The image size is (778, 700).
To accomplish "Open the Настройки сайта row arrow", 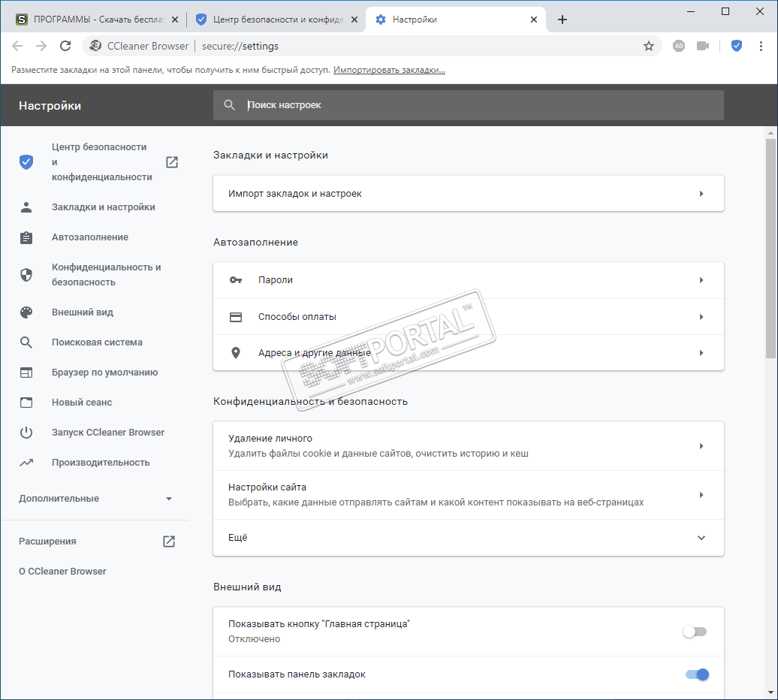I will [x=701, y=495].
